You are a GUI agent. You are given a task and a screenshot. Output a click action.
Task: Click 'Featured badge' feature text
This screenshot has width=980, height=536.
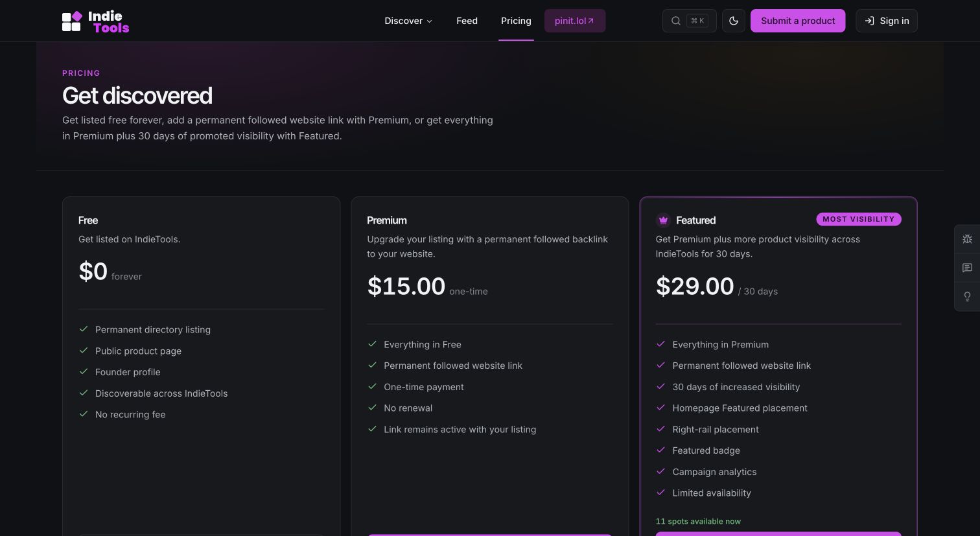point(706,450)
